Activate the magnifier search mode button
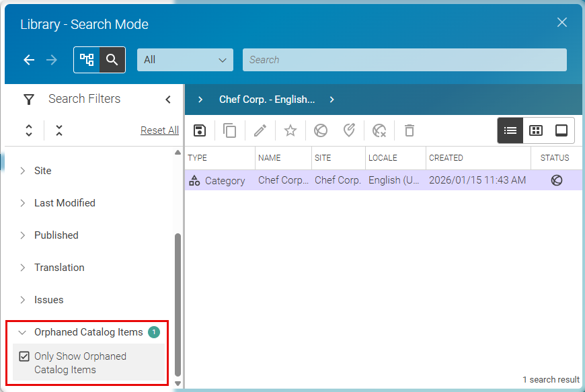585x392 pixels. tap(112, 60)
